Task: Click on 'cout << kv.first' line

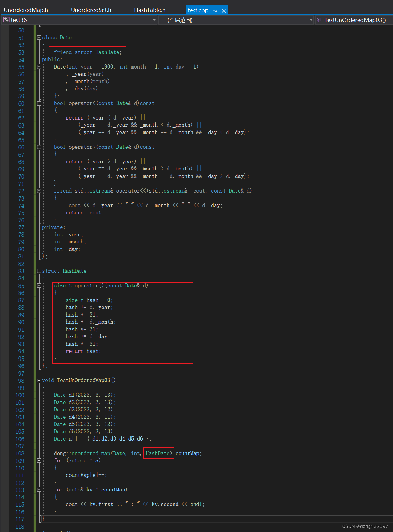Action: point(135,504)
